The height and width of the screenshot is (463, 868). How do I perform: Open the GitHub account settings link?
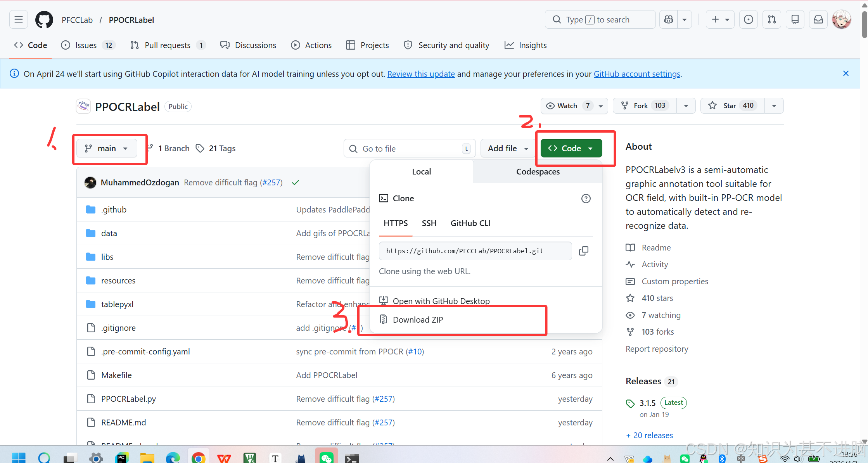637,74
